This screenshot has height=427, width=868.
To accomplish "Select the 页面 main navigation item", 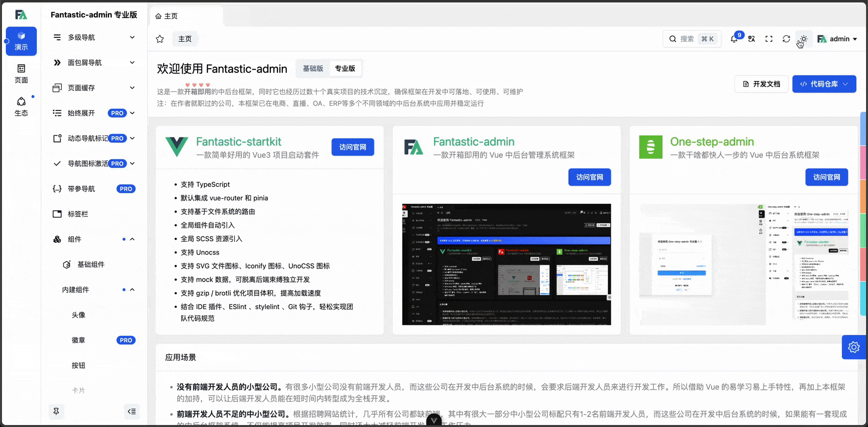I will tap(21, 74).
